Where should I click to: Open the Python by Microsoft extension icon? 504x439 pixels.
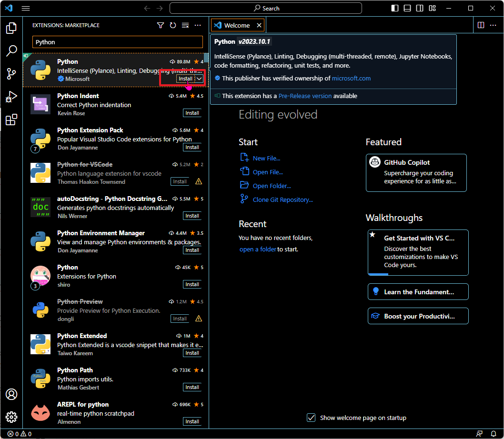click(40, 70)
